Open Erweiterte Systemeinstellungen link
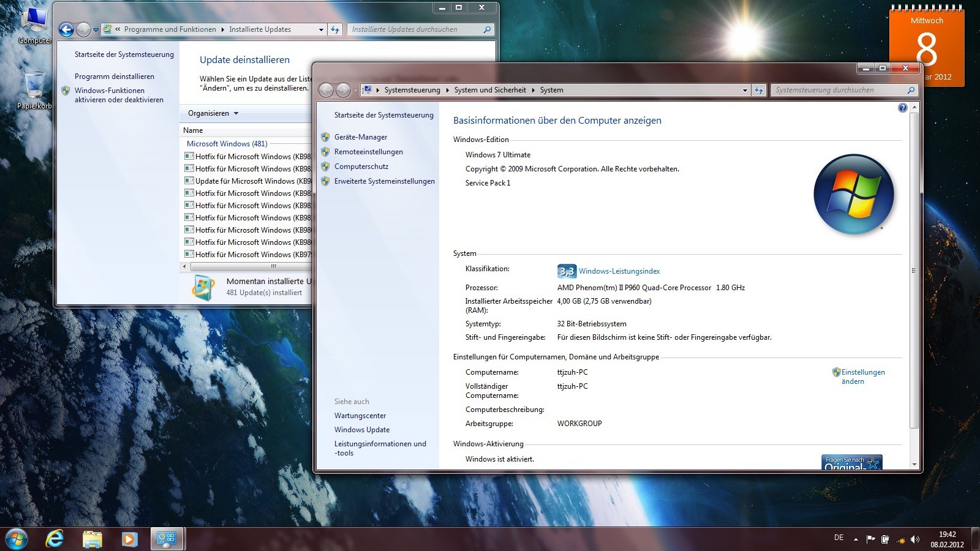 (x=385, y=181)
